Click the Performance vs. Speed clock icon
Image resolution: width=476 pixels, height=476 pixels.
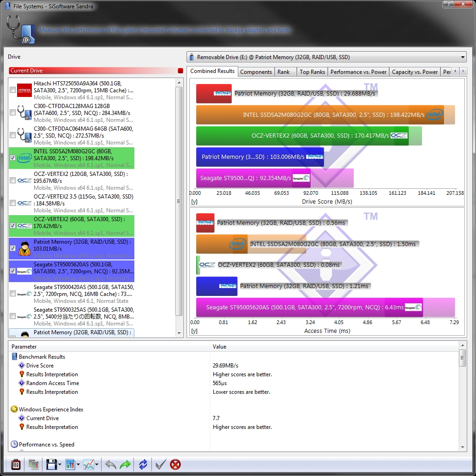pyautogui.click(x=14, y=444)
